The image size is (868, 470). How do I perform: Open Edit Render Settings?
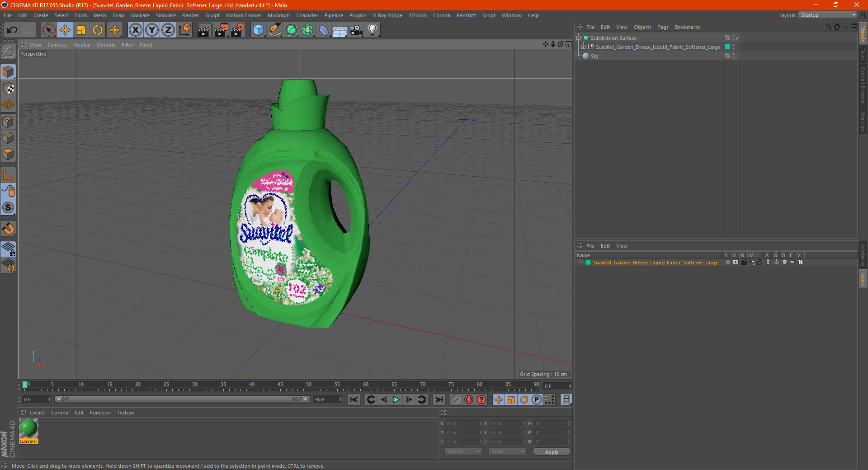(238, 30)
